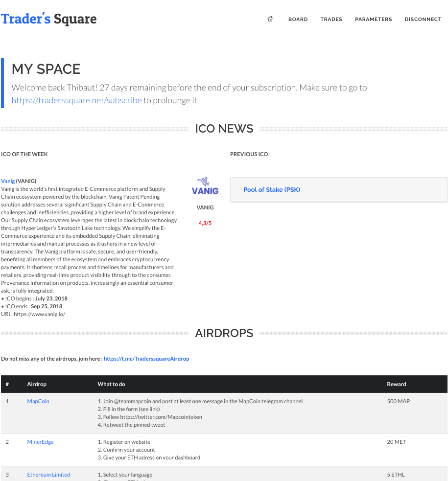
Task: Go to the Trades page
Action: tap(331, 20)
